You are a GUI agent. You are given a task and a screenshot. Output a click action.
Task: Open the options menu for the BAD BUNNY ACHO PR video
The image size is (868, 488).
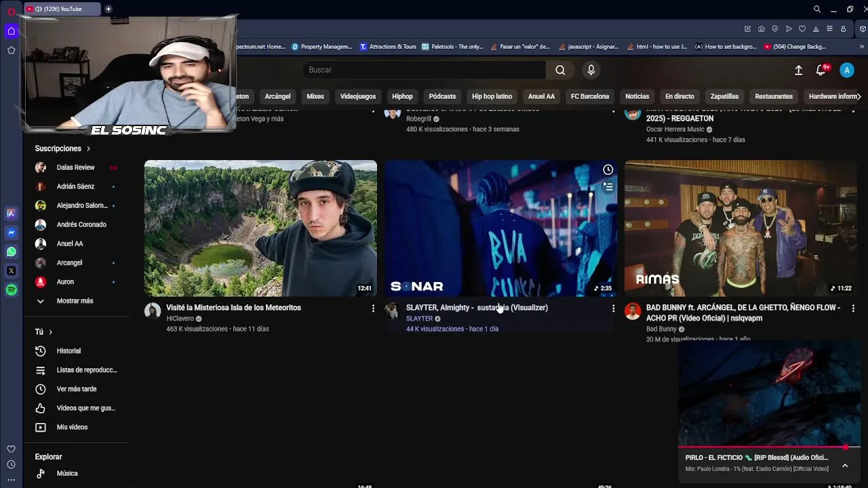click(x=853, y=308)
